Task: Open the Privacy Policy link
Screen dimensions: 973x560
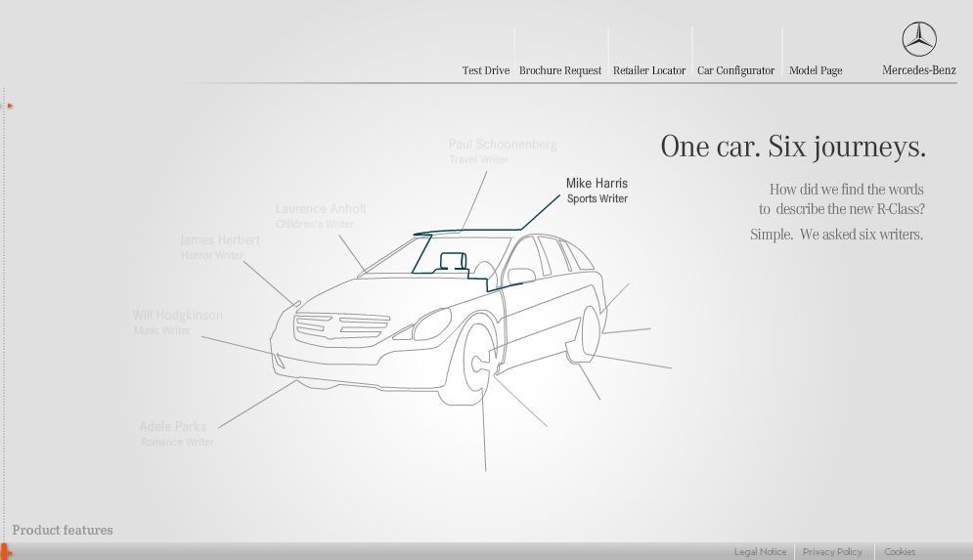Action: point(832,551)
